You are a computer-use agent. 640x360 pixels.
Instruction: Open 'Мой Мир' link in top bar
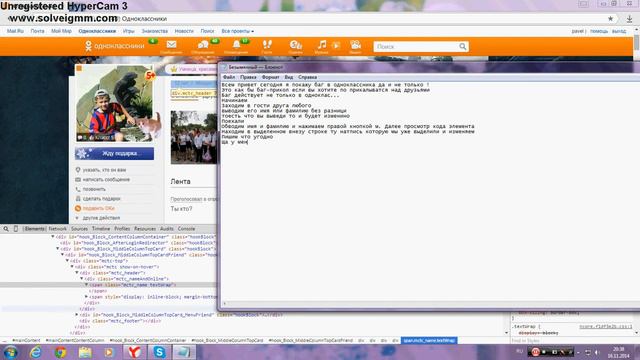coord(61,31)
